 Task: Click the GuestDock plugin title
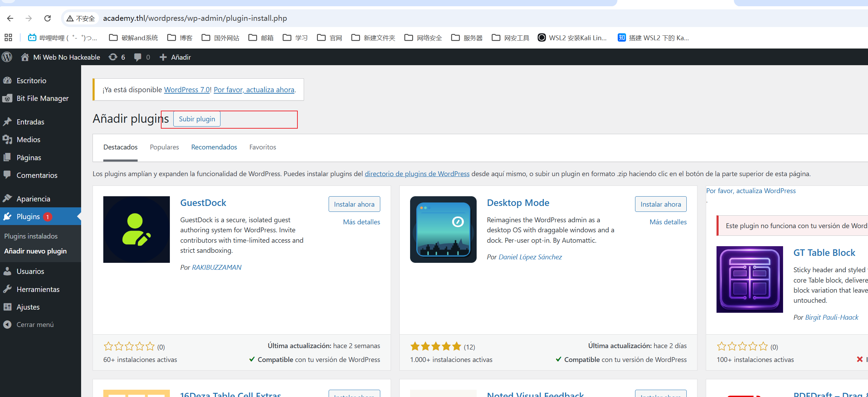203,203
